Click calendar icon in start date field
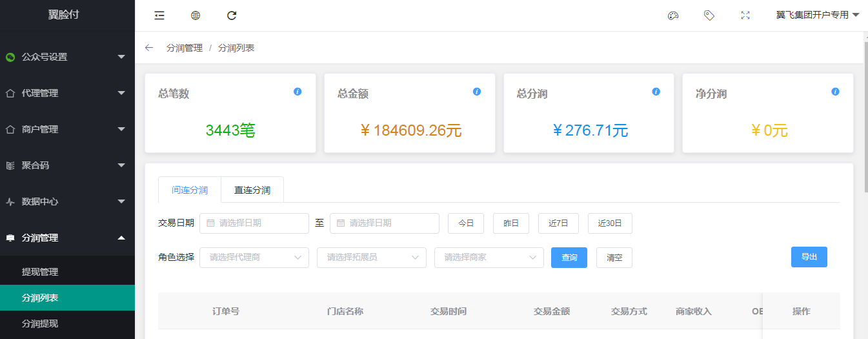Image resolution: width=868 pixels, height=339 pixels. click(210, 223)
